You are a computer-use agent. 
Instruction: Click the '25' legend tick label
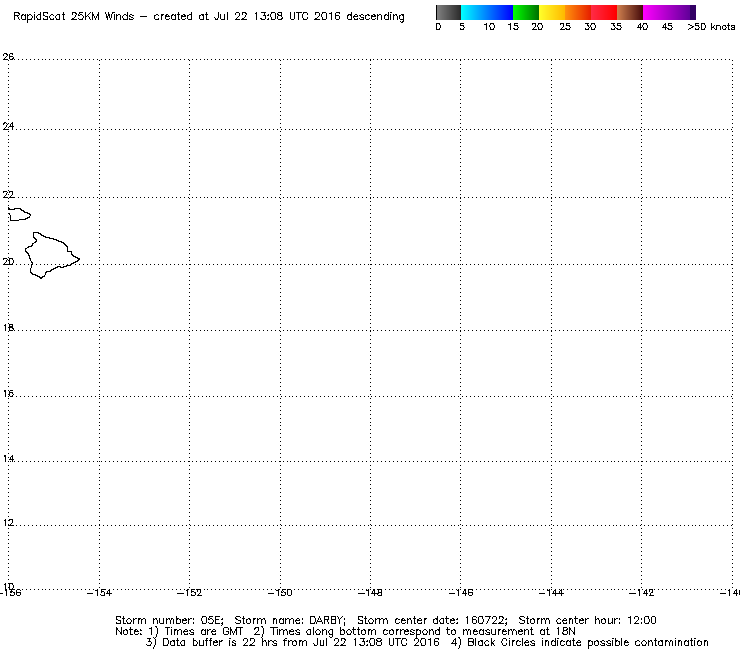[x=565, y=27]
